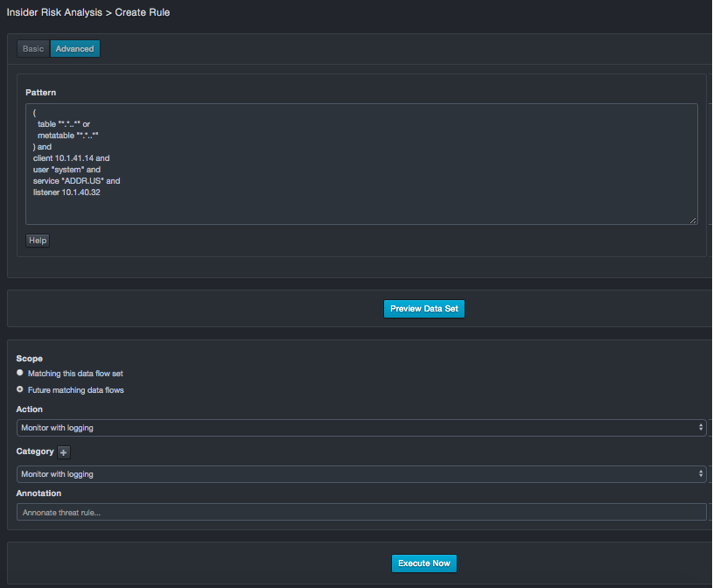Select 'Matching this data flow set' scope
Image resolution: width=713 pixels, height=588 pixels.
tap(20, 373)
